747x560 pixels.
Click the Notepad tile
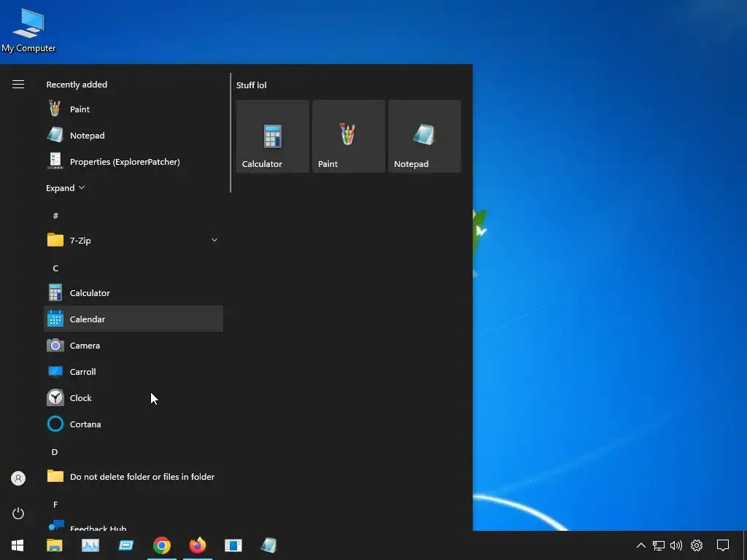(x=425, y=136)
